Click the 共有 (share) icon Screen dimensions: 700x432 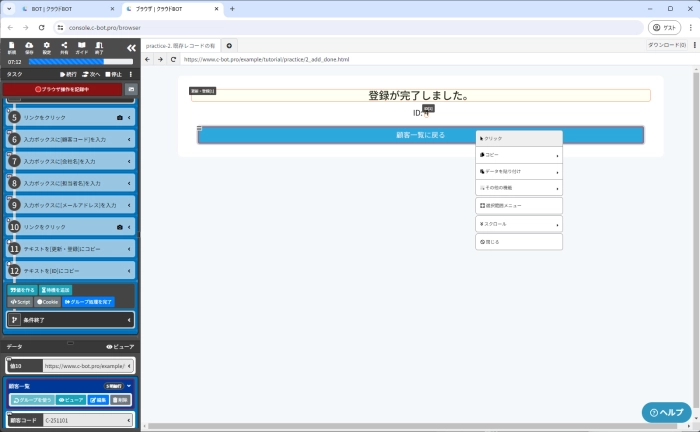pyautogui.click(x=64, y=47)
